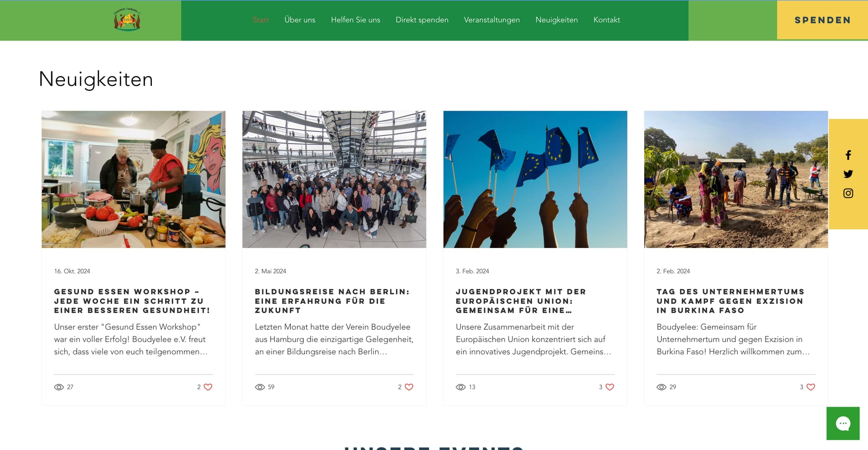Like the Jugendprojekt EU post
Screen dimensions: 868x450
point(609,387)
